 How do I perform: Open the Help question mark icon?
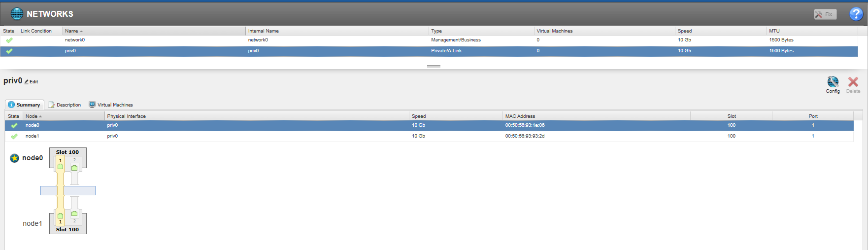pos(856,14)
